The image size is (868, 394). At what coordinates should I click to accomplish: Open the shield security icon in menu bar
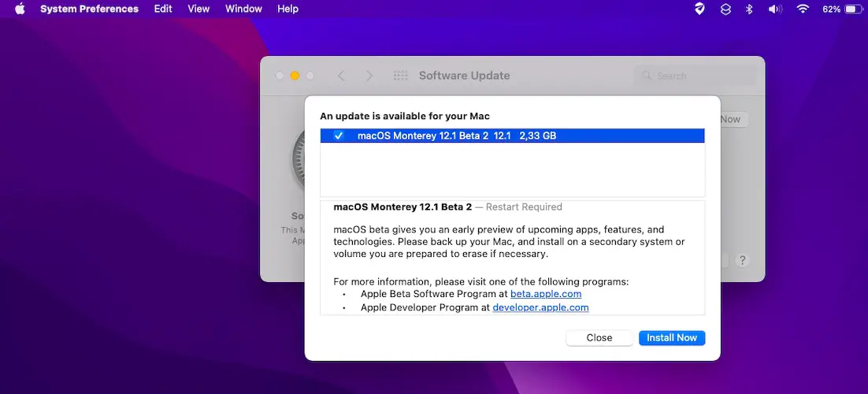[x=699, y=9]
